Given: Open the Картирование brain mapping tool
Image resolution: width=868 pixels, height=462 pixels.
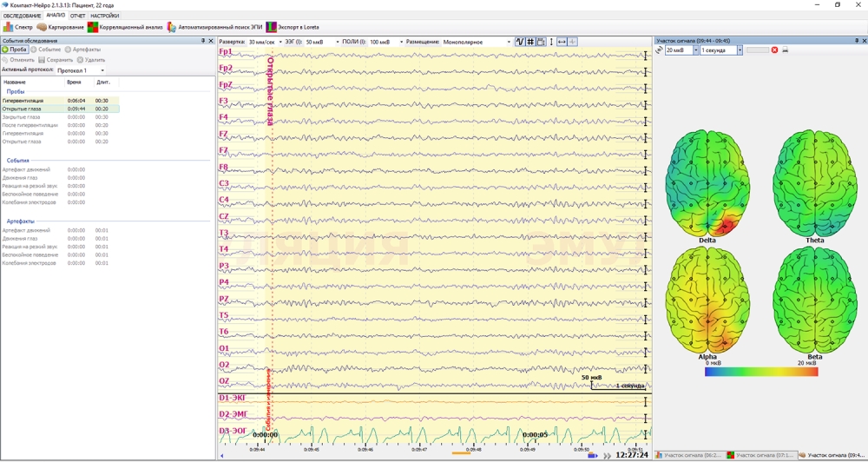Looking at the screenshot, I should coord(61,27).
